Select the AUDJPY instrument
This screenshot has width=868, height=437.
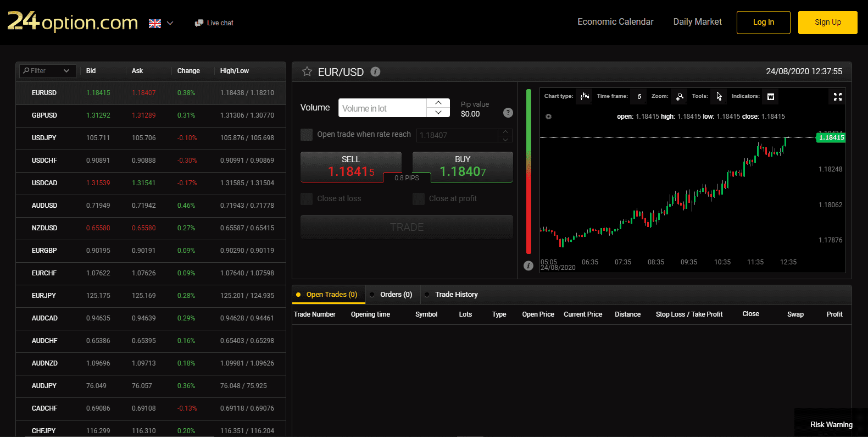pos(151,386)
